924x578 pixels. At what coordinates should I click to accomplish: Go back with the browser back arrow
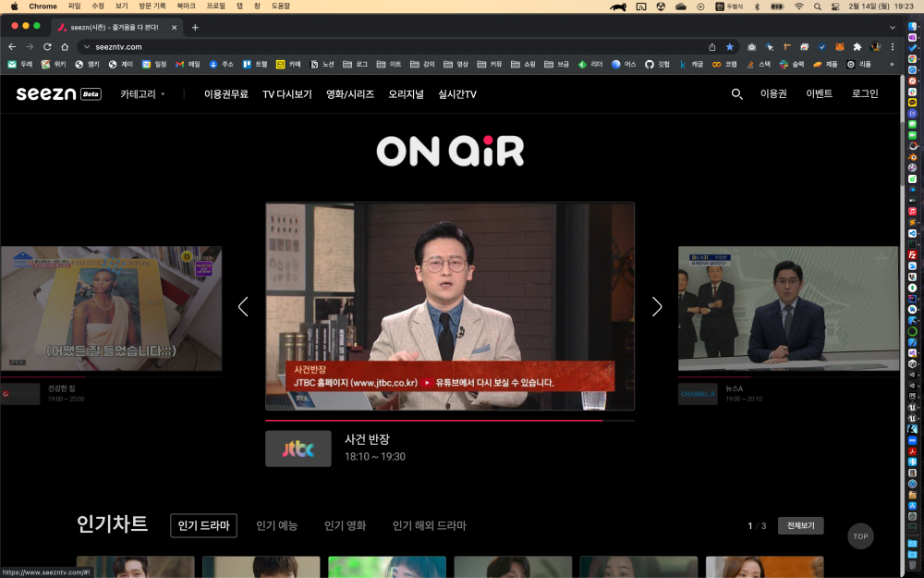[x=12, y=46]
